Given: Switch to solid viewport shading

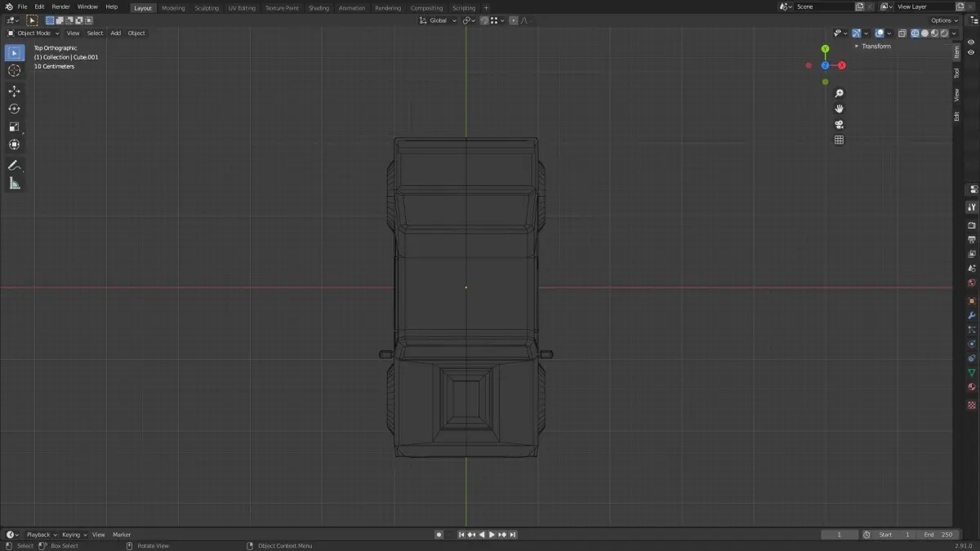Looking at the screenshot, I should point(924,33).
